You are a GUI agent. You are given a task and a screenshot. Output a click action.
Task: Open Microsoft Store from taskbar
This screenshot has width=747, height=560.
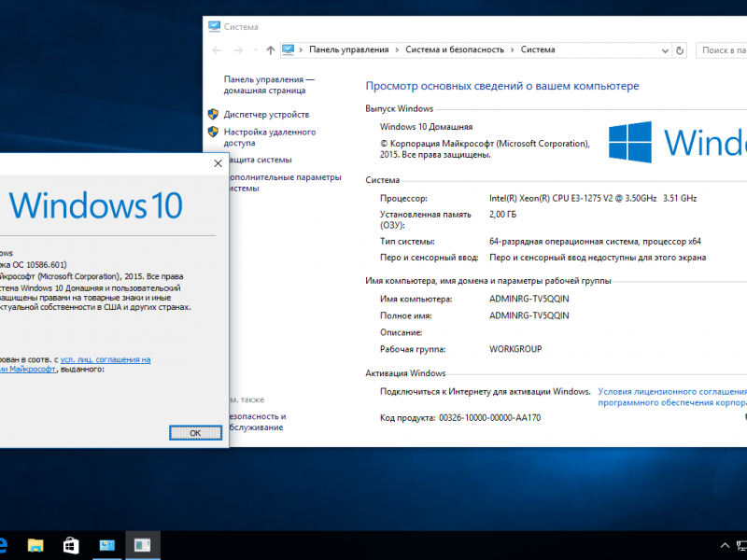click(71, 545)
